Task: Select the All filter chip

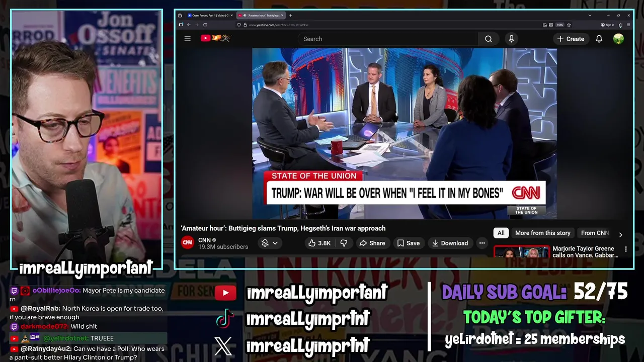Action: pos(501,233)
